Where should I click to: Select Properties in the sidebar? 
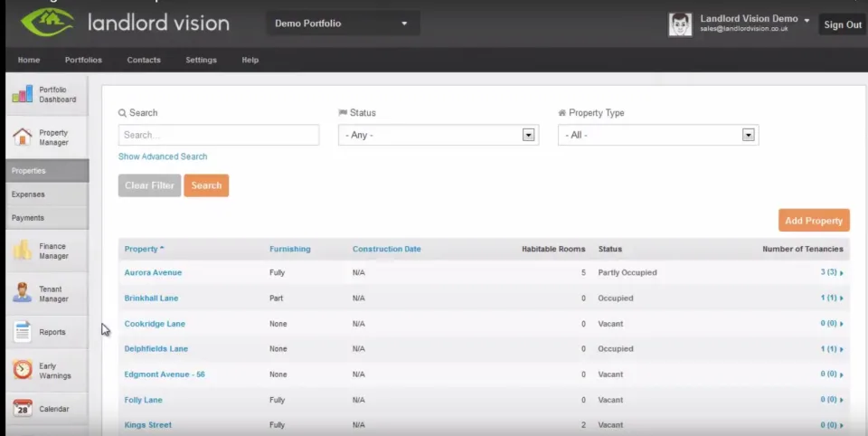[x=47, y=171]
